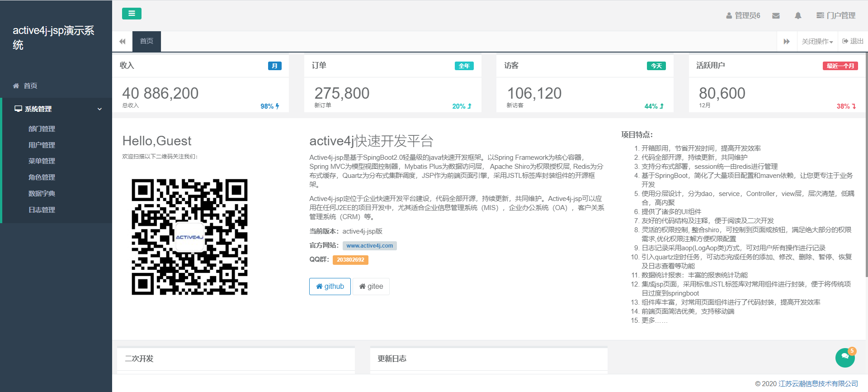
Task: Click the Hello,Guest heading
Action: [157, 141]
